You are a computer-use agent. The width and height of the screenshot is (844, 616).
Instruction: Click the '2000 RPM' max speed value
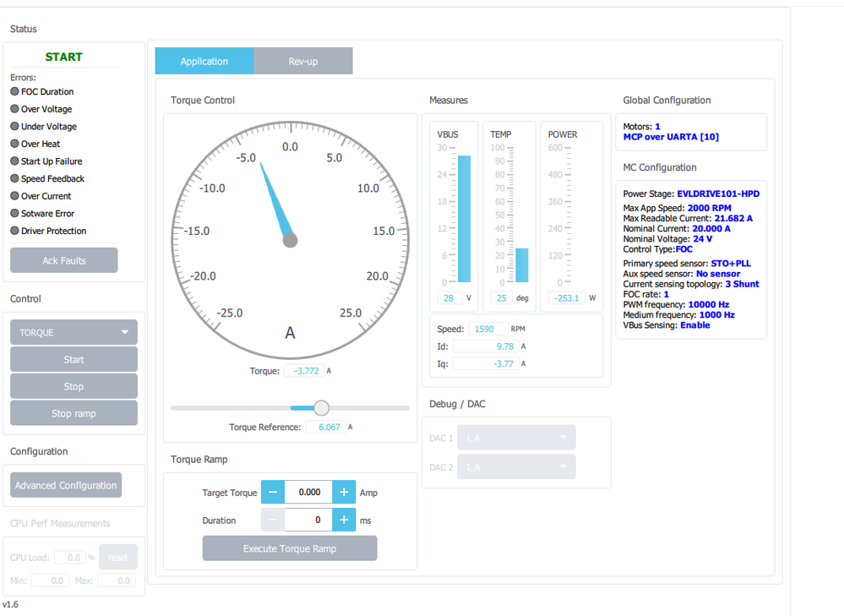tap(710, 208)
